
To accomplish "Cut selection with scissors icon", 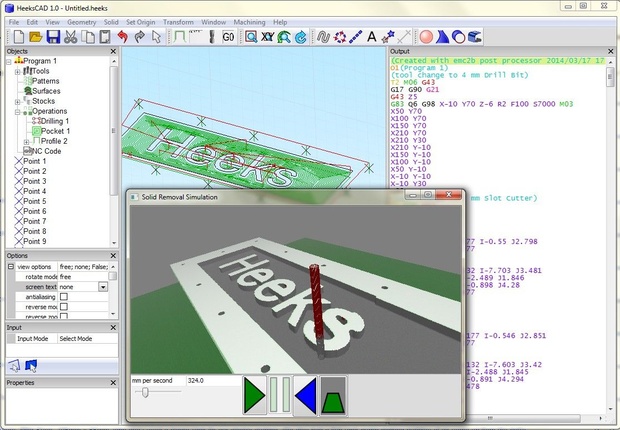I will tap(70, 37).
